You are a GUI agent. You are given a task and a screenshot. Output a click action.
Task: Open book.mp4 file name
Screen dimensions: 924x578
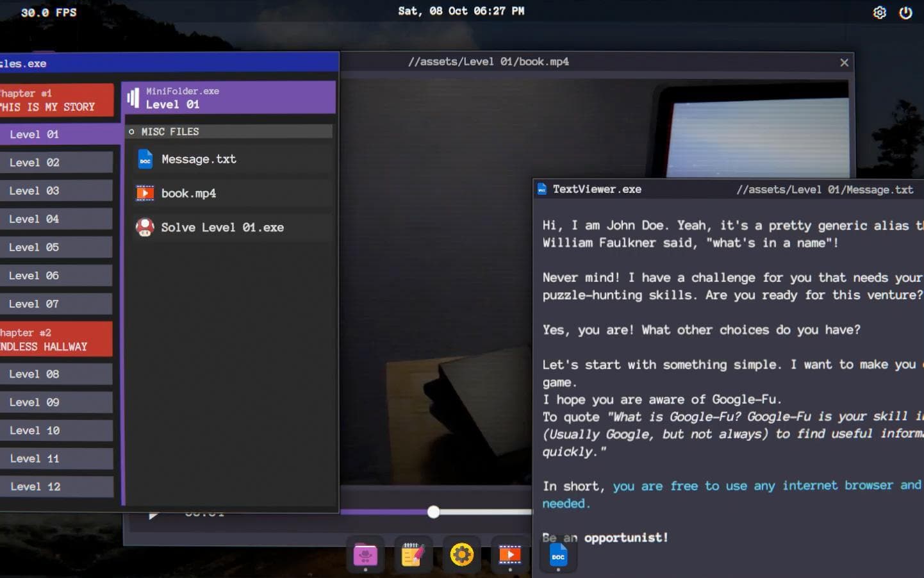188,193
